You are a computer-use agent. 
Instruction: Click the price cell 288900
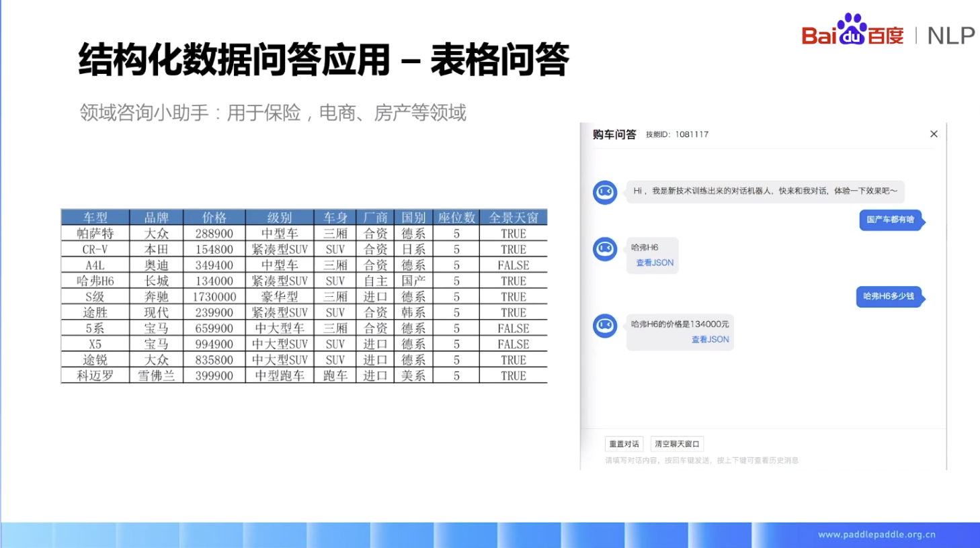[214, 234]
